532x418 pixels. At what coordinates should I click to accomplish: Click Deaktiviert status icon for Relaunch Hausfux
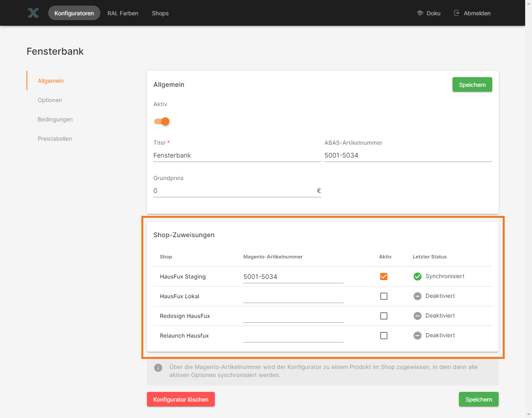(x=418, y=336)
